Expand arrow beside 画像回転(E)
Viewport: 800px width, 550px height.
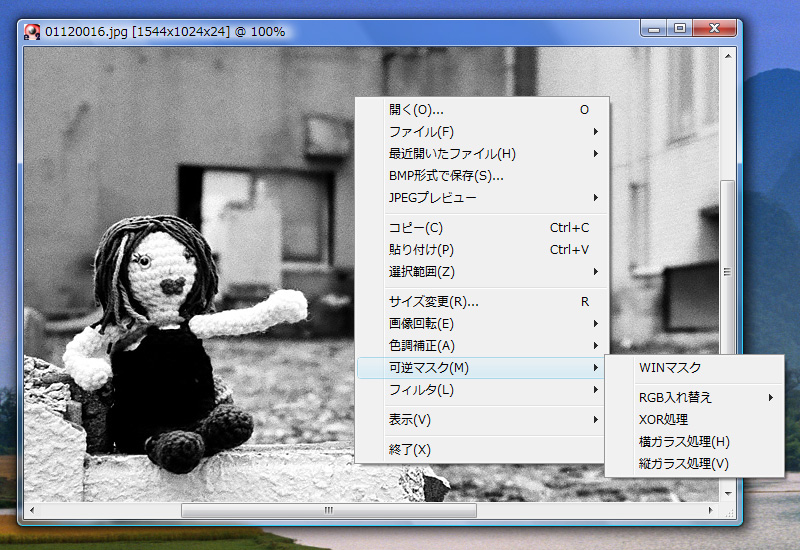[595, 323]
